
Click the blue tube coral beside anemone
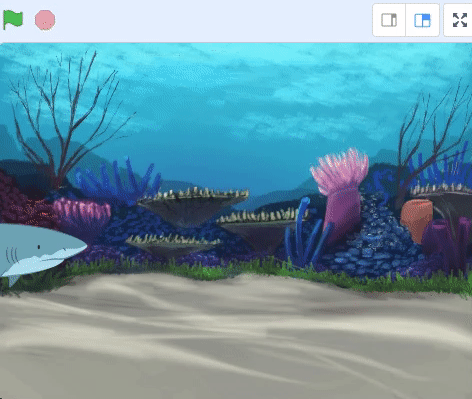pos(305,233)
